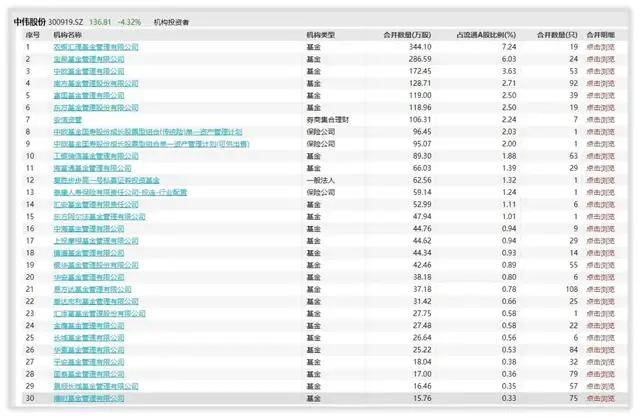This screenshot has height=418, width=640.
Task: Click 点击浏览 in the 37.18 row
Action: (x=600, y=289)
